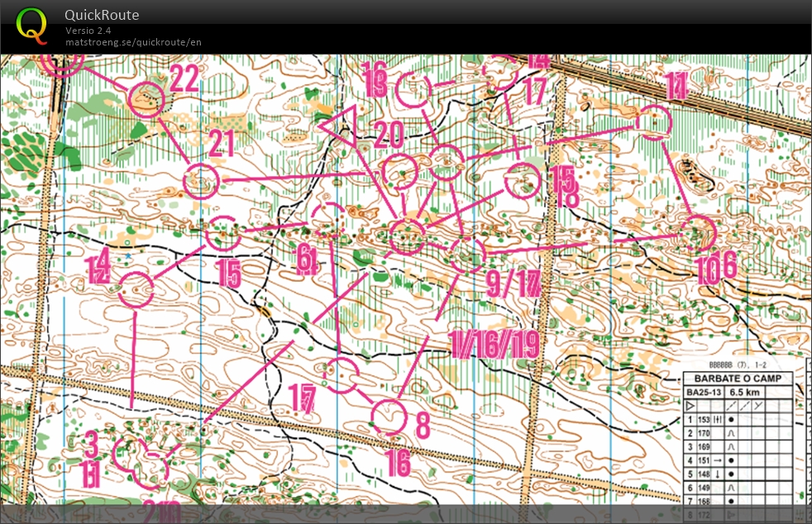Click the control circle labeled 9/17
This screenshot has width=812, height=524.
pyautogui.click(x=468, y=253)
